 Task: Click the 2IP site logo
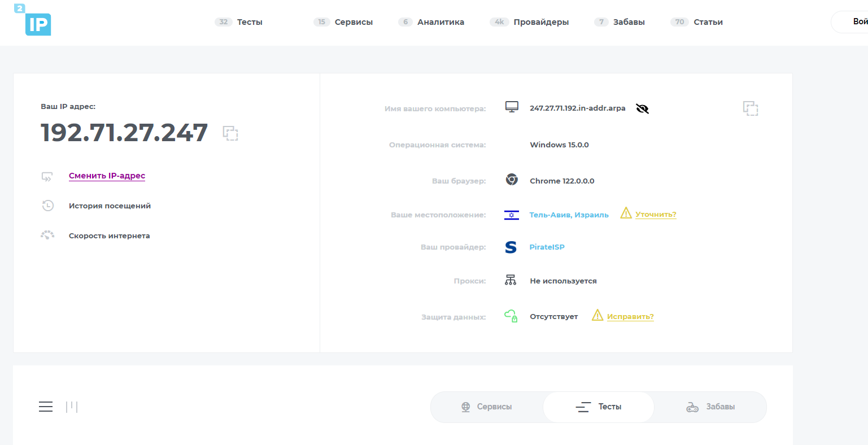(x=34, y=21)
